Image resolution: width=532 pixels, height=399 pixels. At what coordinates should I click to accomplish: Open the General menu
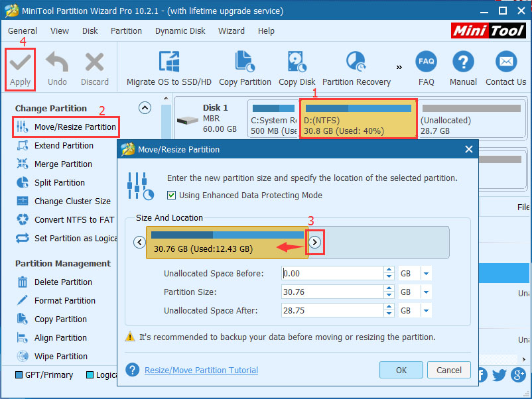[x=23, y=31]
